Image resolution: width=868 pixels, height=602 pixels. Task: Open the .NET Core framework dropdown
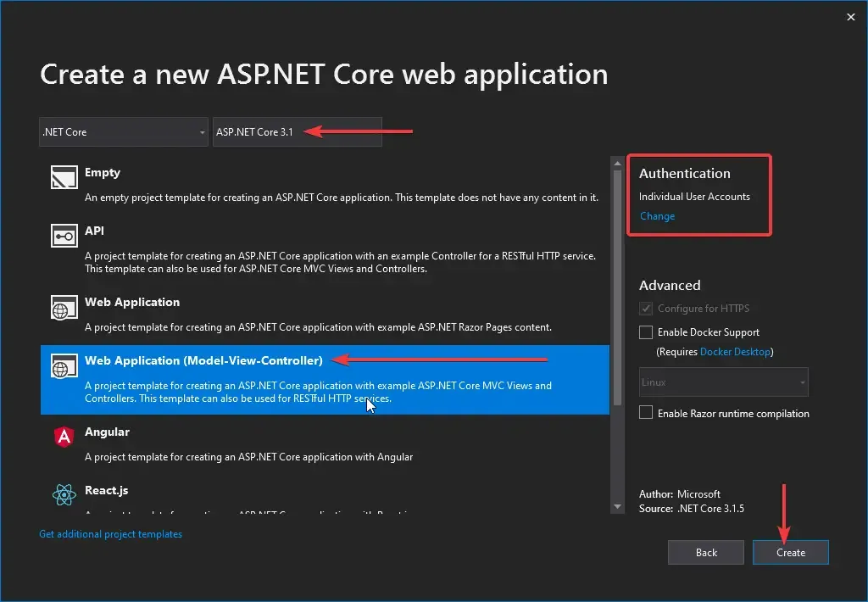[123, 131]
